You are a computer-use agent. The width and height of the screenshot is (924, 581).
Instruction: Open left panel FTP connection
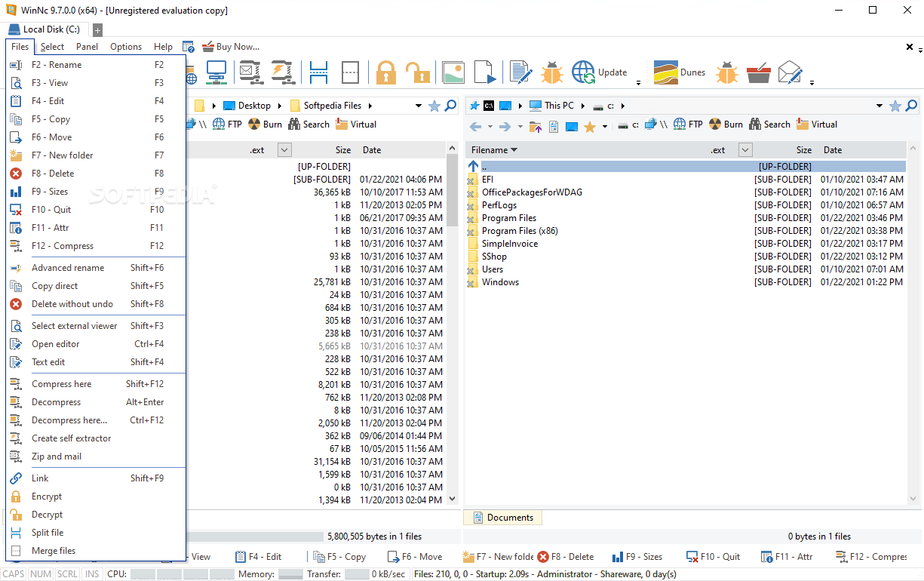click(x=227, y=124)
